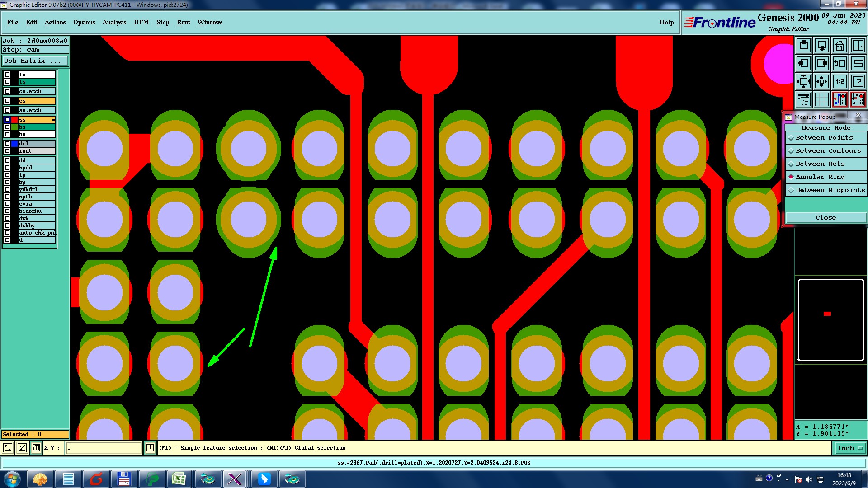
Task: Select Between Nets measure mode
Action: point(820,164)
